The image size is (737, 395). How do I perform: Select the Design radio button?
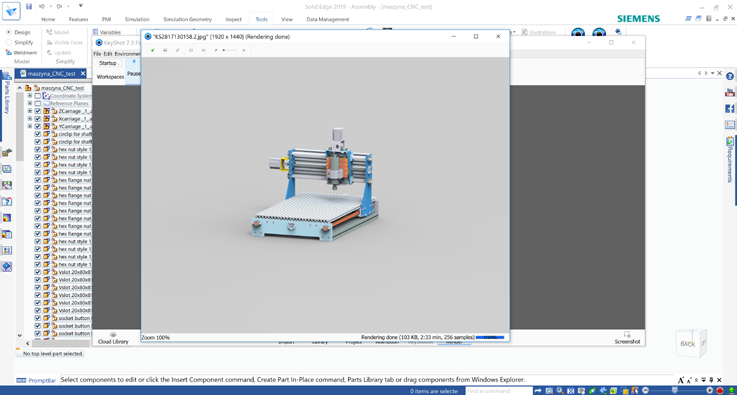click(x=8, y=32)
